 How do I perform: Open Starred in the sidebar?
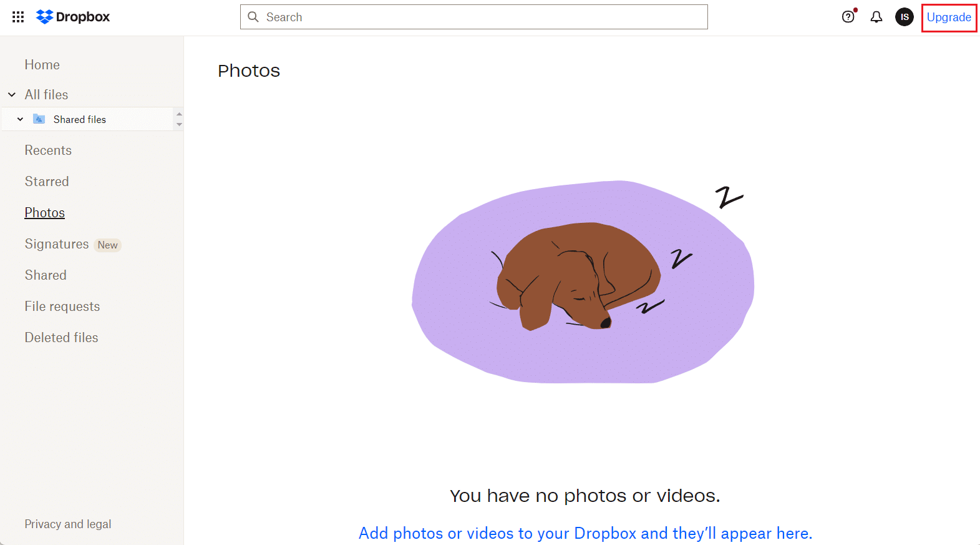pyautogui.click(x=47, y=182)
